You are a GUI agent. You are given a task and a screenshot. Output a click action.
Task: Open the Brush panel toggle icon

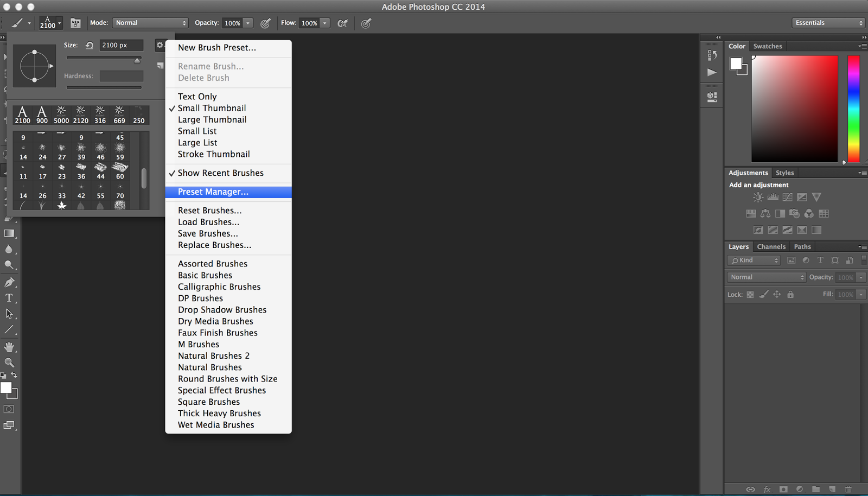(x=75, y=23)
